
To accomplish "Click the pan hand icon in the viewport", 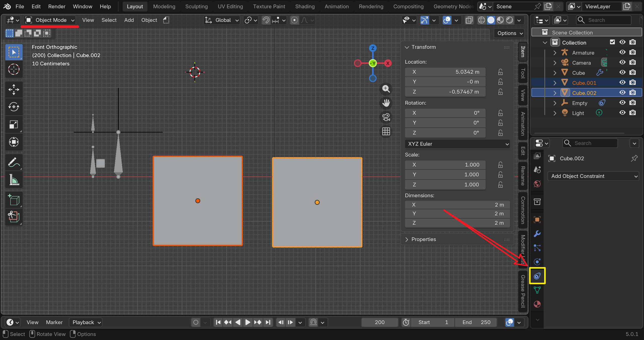I will [x=386, y=103].
